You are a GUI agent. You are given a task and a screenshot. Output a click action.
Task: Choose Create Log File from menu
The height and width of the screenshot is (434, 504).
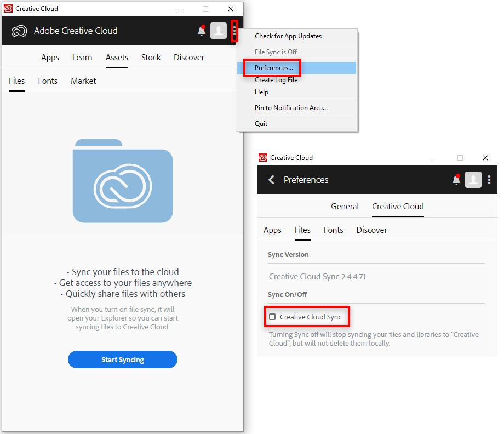click(297, 79)
